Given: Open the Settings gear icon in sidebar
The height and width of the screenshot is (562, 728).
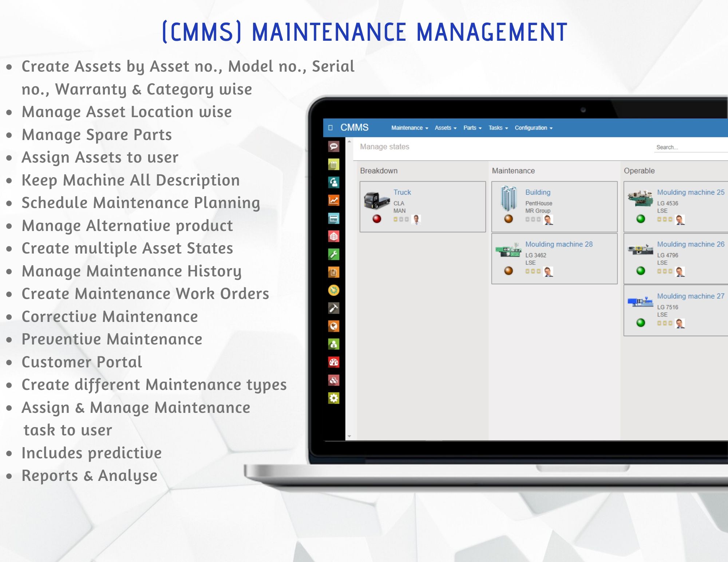Looking at the screenshot, I should click(333, 398).
